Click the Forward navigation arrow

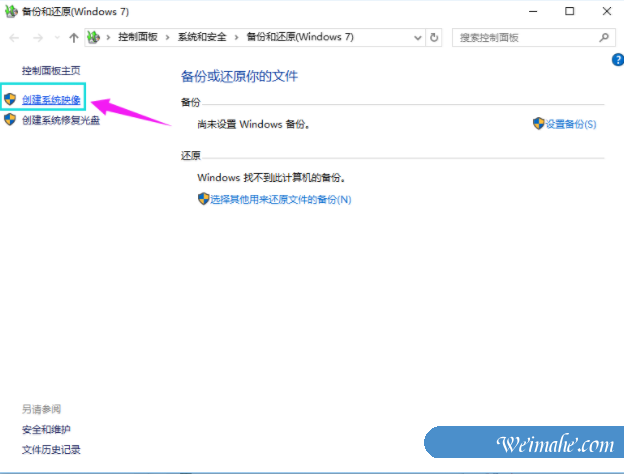coord(38,38)
